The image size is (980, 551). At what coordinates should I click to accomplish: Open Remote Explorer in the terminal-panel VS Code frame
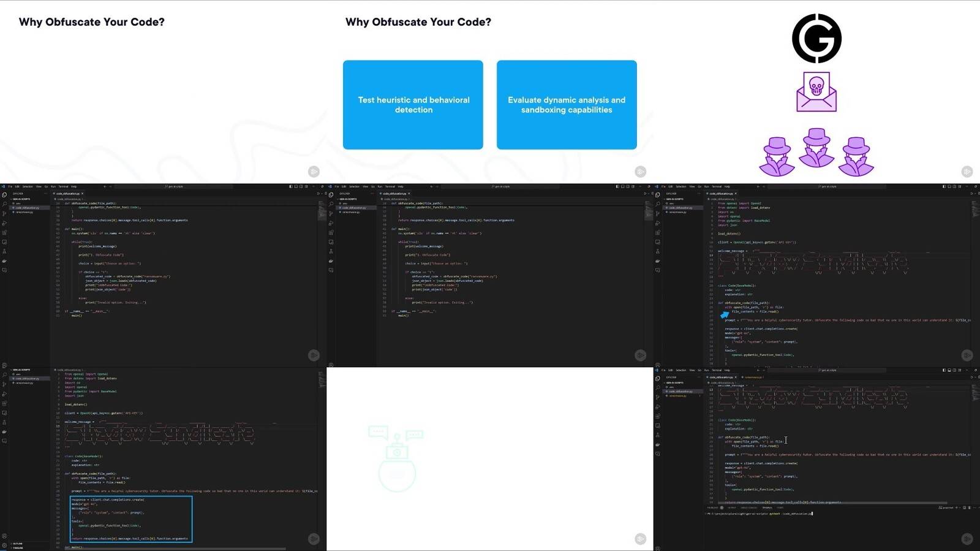(x=658, y=426)
